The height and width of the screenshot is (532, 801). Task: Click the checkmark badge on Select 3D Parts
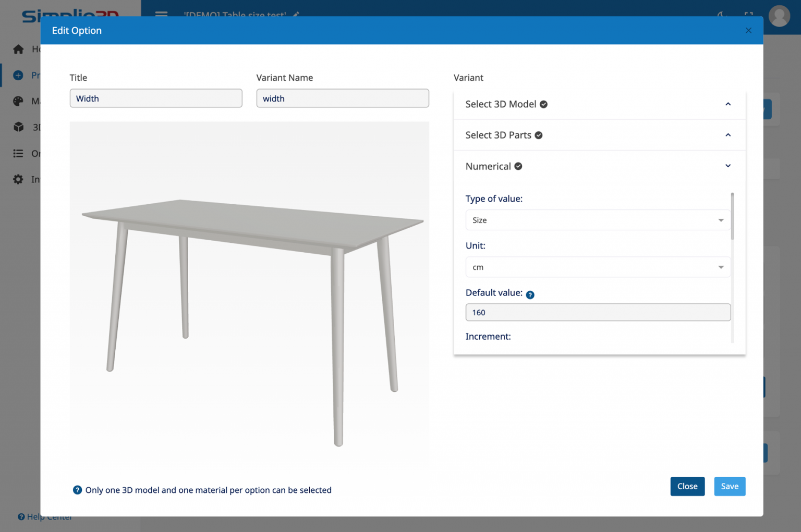[538, 135]
